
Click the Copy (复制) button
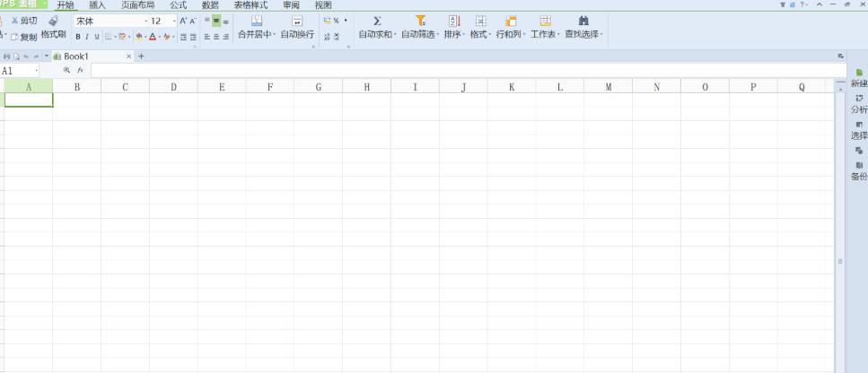point(24,37)
